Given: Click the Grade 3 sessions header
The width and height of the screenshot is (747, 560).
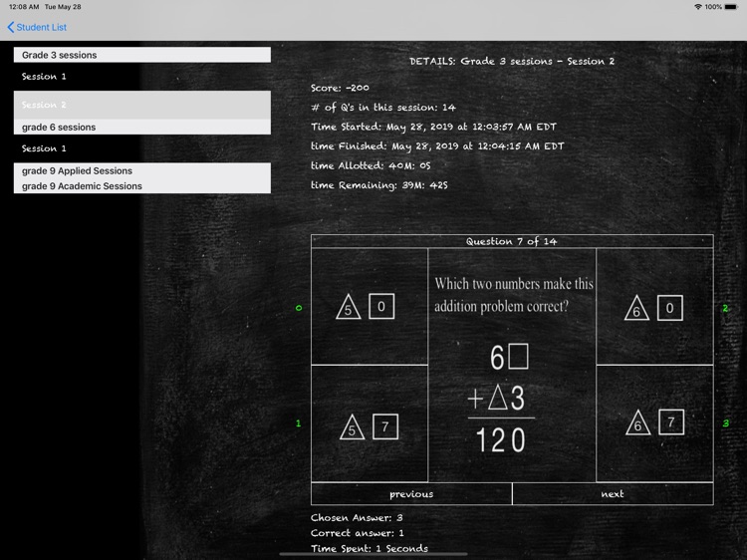Looking at the screenshot, I should [x=142, y=55].
